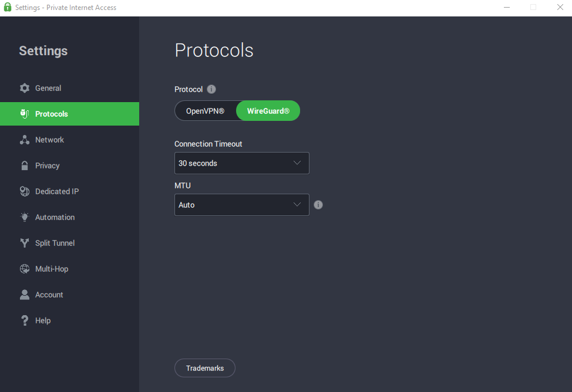Click the Dedicated IP globe icon
The height and width of the screenshot is (392, 572).
point(25,191)
